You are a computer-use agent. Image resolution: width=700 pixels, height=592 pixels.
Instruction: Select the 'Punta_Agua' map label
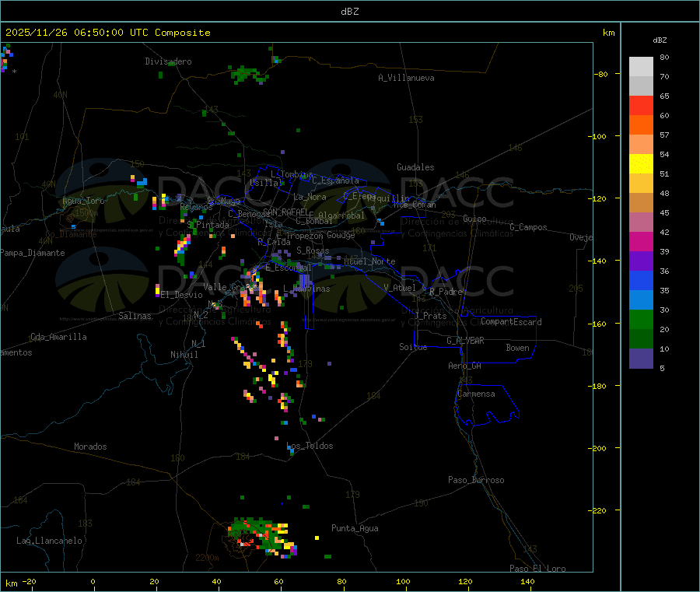click(355, 528)
